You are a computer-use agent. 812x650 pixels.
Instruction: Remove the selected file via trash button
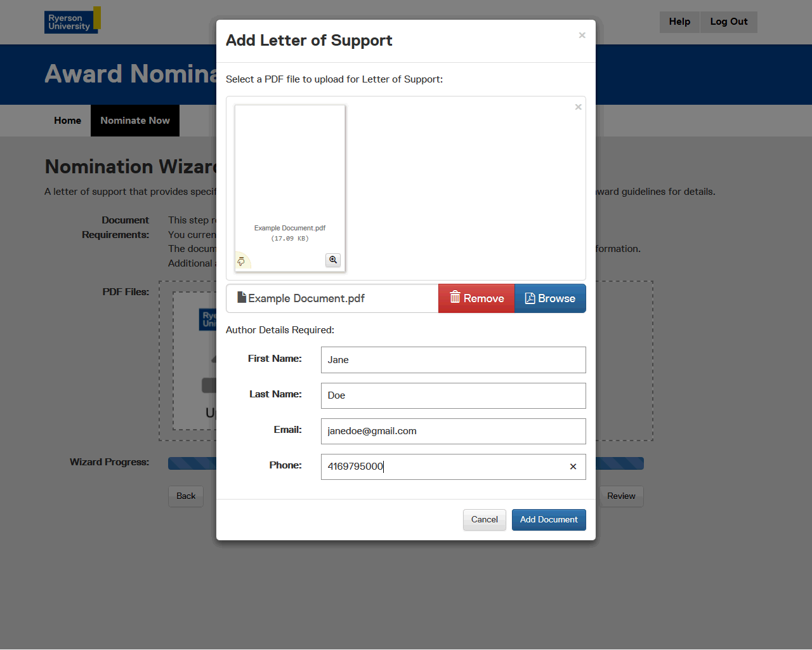point(476,298)
